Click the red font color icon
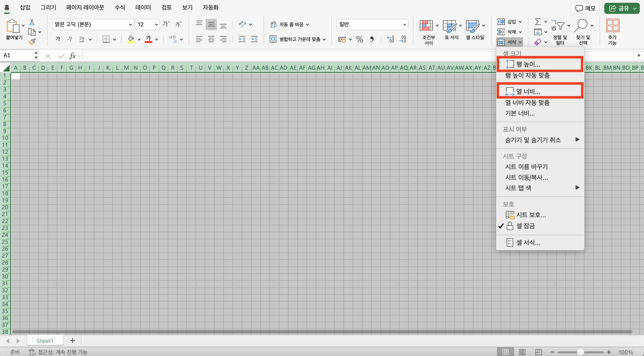Viewport: 644px width, 356px height. pos(148,39)
